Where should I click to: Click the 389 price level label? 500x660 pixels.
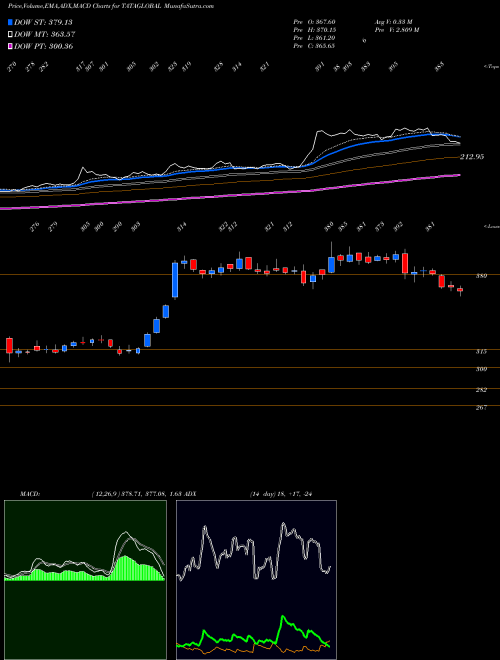click(481, 276)
